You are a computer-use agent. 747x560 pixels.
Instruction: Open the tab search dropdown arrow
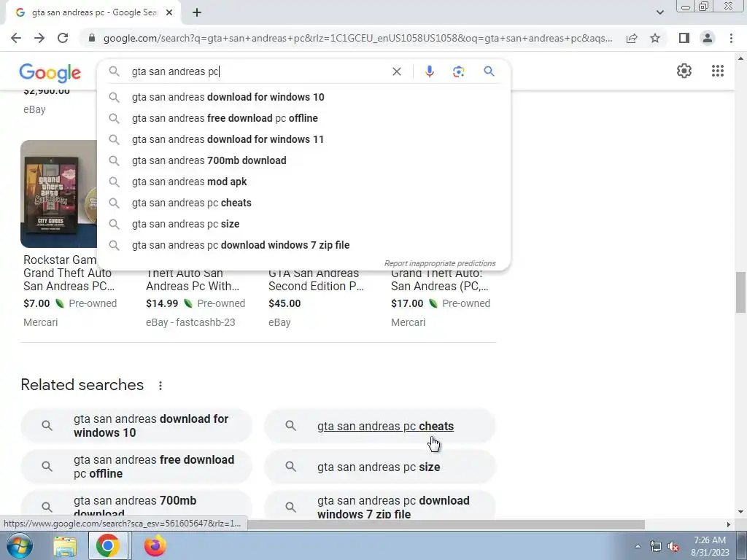point(659,12)
